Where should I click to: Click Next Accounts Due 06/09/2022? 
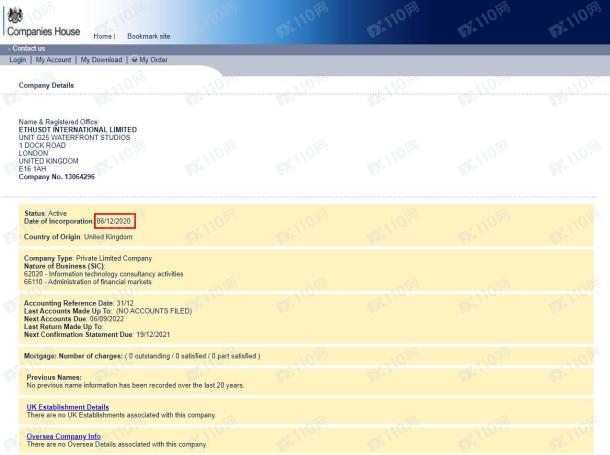pos(74,318)
